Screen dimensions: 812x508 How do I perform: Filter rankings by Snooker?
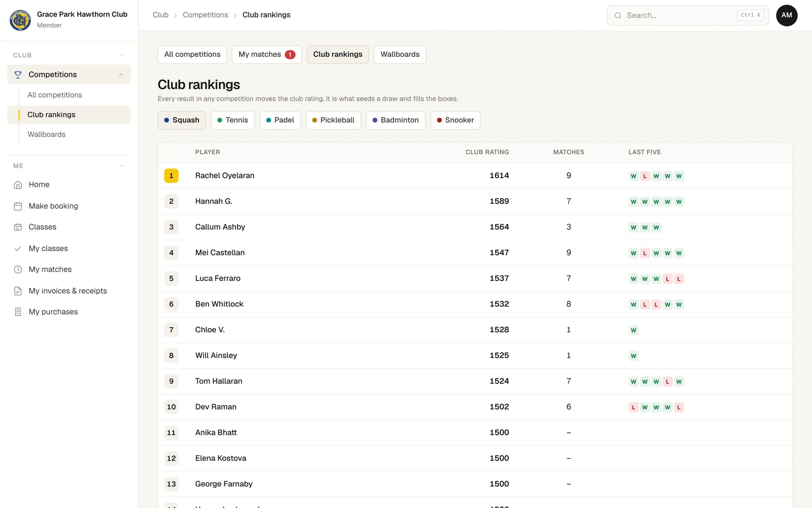tap(455, 120)
